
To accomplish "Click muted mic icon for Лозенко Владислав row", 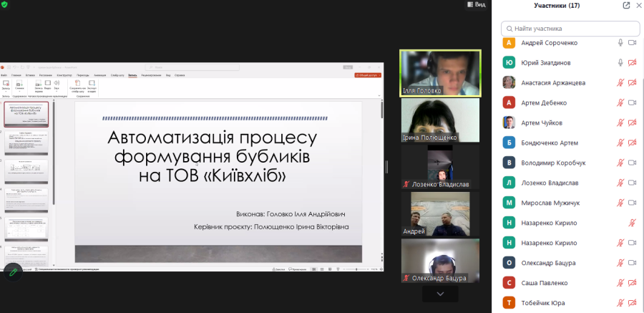I will pos(620,183).
